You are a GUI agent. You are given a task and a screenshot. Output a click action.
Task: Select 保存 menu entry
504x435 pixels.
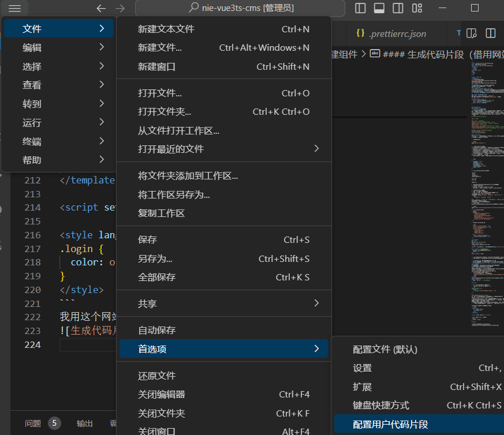pyautogui.click(x=224, y=239)
